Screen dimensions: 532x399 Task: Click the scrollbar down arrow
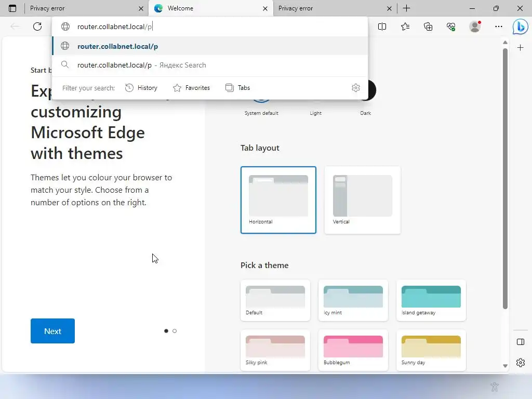coord(505,366)
